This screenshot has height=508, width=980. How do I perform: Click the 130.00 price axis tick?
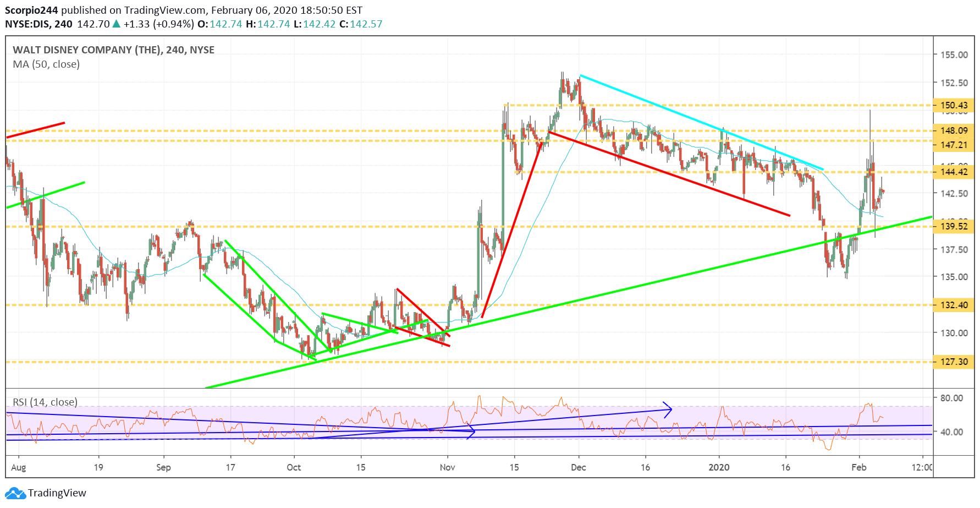(x=954, y=332)
